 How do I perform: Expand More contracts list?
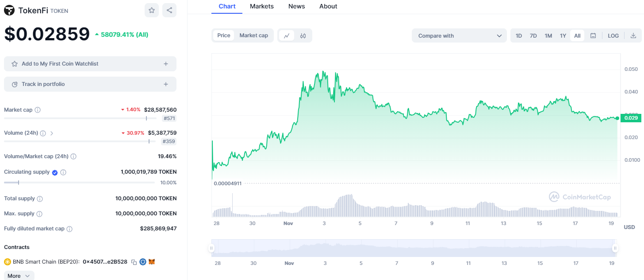pos(19,276)
